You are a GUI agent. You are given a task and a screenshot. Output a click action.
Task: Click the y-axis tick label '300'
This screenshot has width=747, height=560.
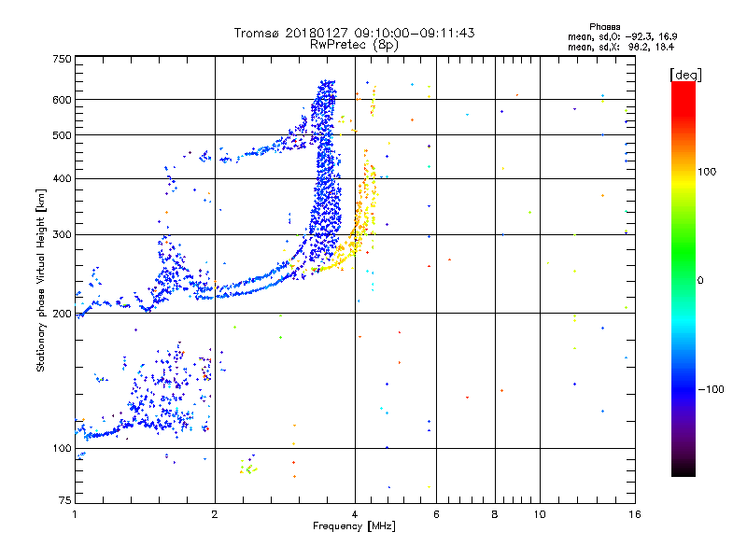pos(62,235)
